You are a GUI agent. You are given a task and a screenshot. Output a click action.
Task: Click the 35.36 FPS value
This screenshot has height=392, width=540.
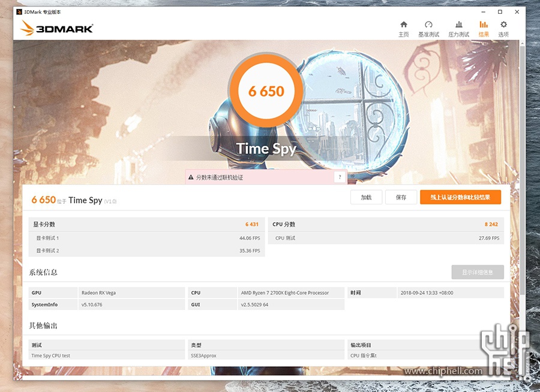[250, 251]
